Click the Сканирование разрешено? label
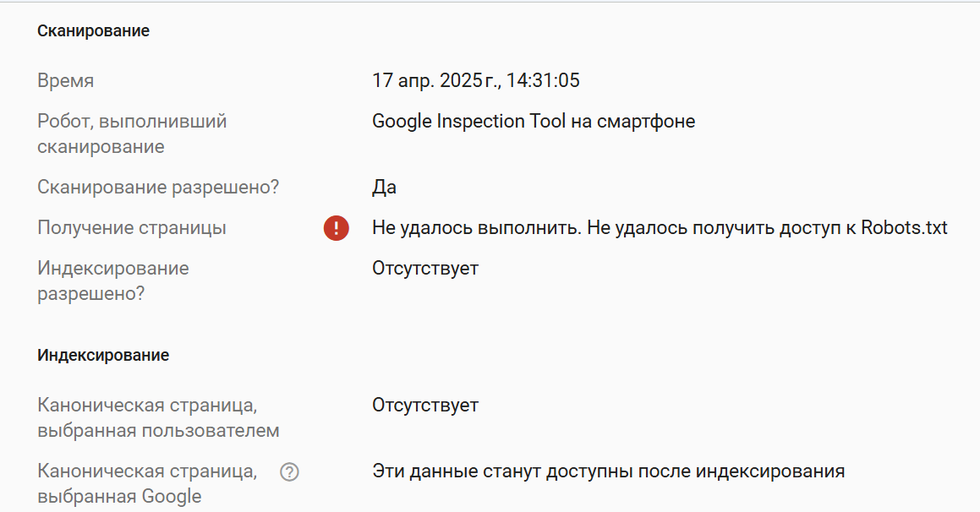This screenshot has width=980, height=512. click(158, 188)
